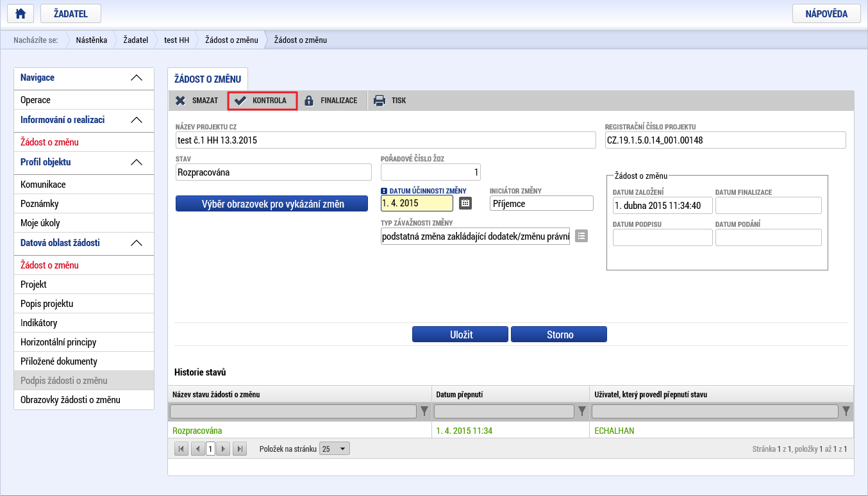
Task: Open Indikátory in the sidebar
Action: [84, 323]
